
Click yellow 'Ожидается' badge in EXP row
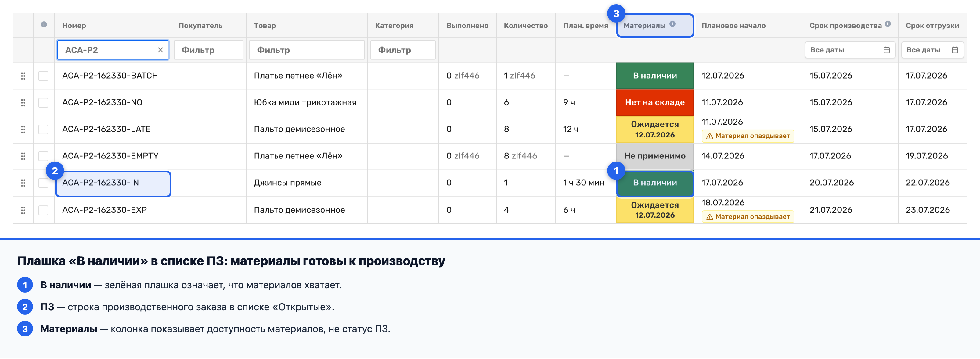click(x=655, y=210)
